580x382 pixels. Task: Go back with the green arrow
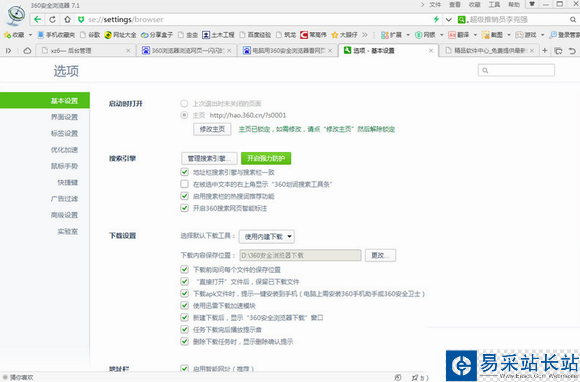37,19
